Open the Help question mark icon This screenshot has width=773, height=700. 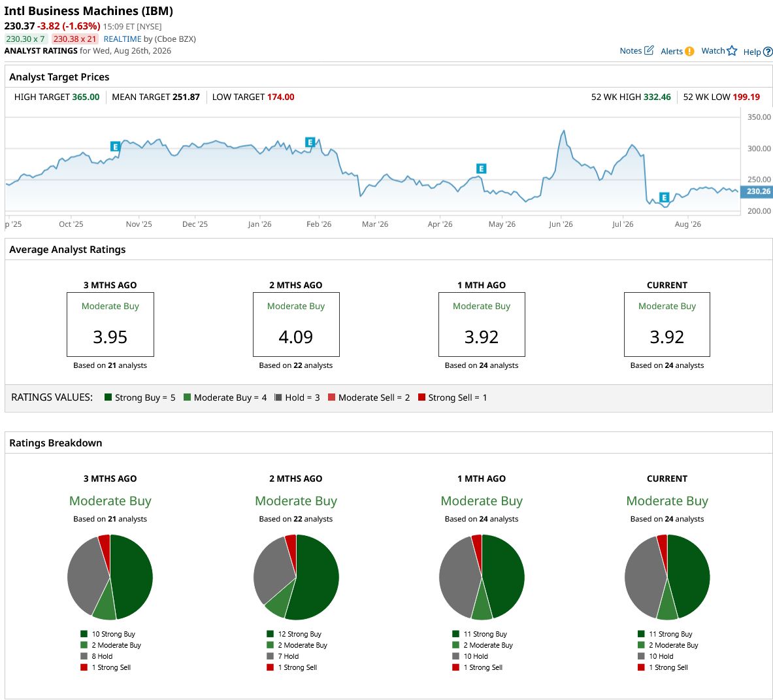768,52
